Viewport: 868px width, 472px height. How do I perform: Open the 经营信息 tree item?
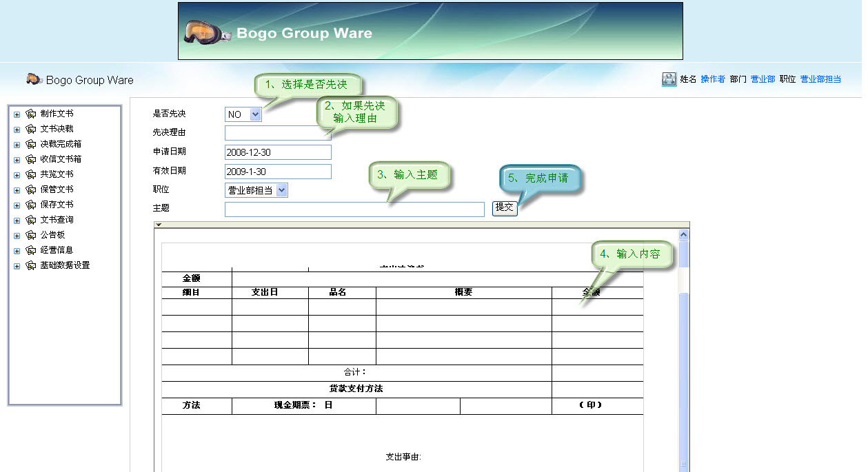click(x=57, y=249)
